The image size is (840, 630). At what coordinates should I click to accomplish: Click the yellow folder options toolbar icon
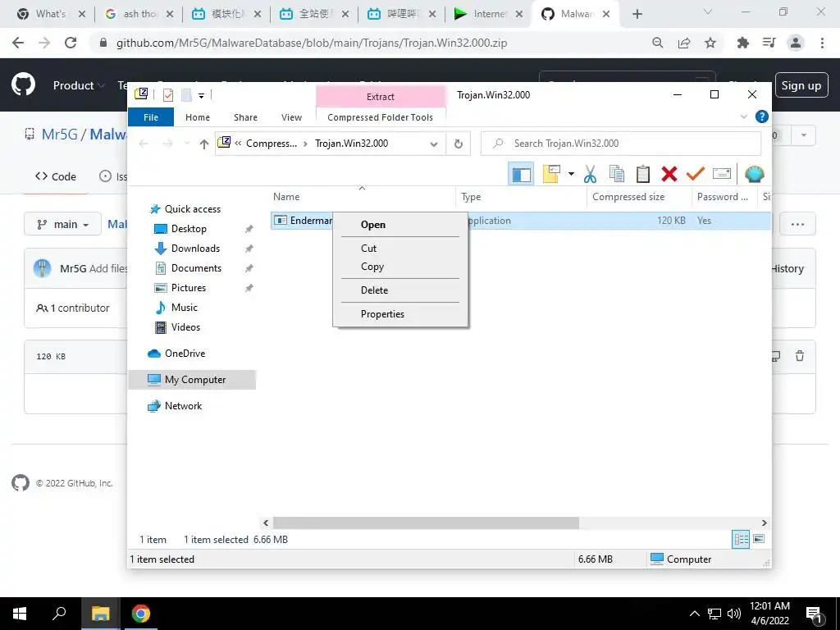[551, 174]
